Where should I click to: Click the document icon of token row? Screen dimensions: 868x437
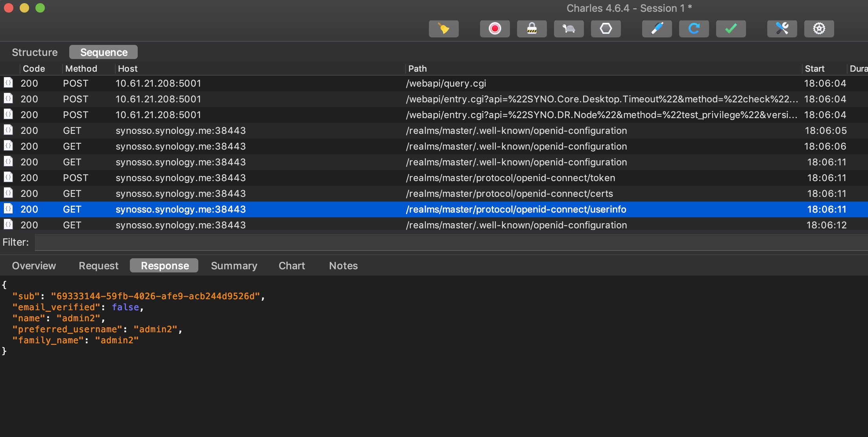[8, 177]
